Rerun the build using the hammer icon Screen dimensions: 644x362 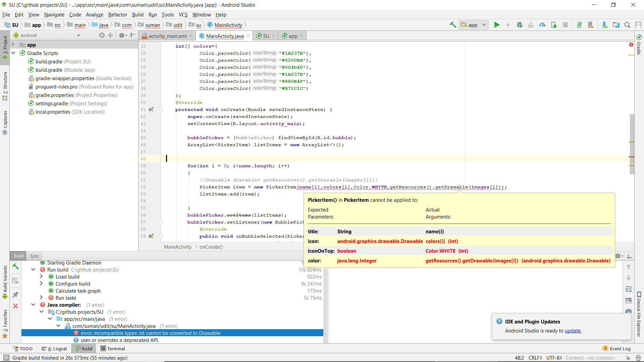[15, 267]
